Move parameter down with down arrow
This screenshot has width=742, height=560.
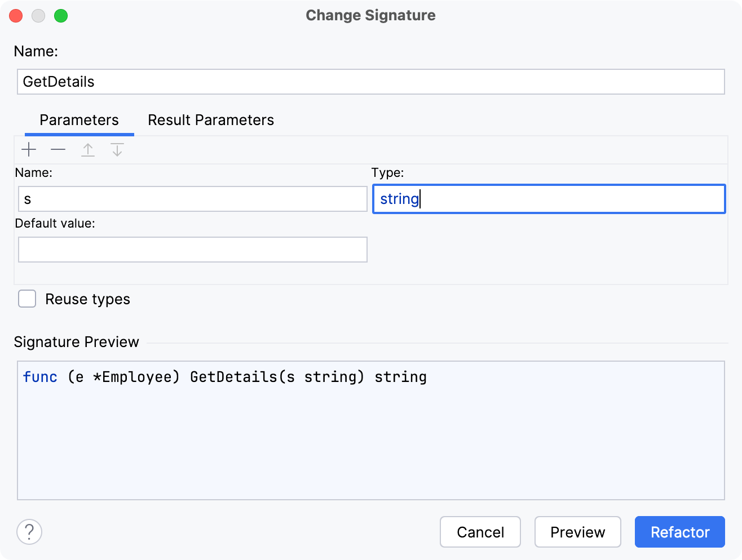click(117, 150)
